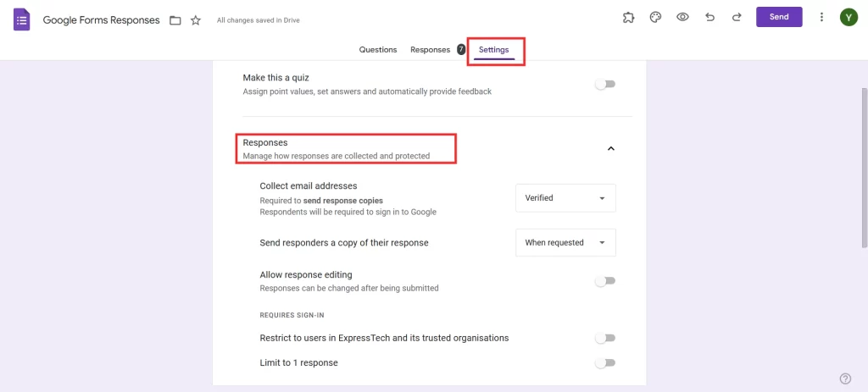Open the When requested dropdown
The height and width of the screenshot is (392, 868).
click(565, 243)
